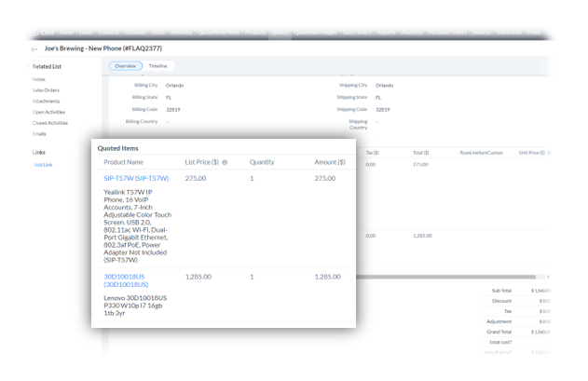The width and height of the screenshot is (588, 381).
Task: Open Purchase Orders in the top menu
Action: [445, 34]
